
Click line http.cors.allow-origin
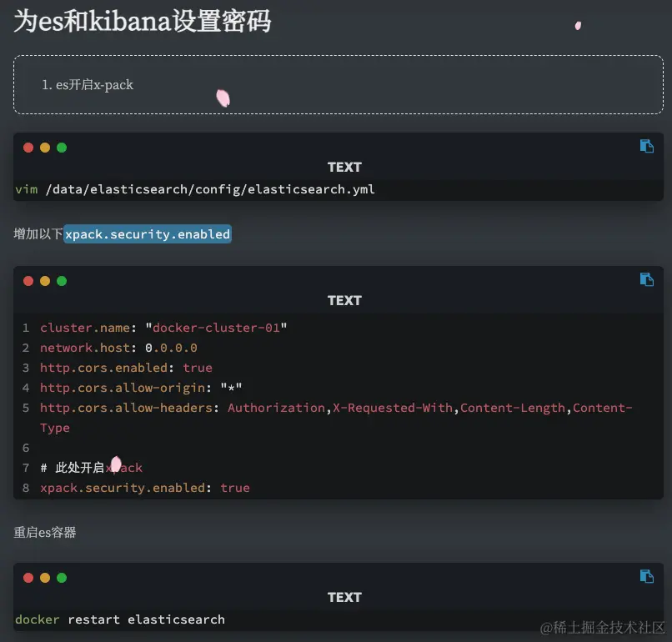(141, 388)
